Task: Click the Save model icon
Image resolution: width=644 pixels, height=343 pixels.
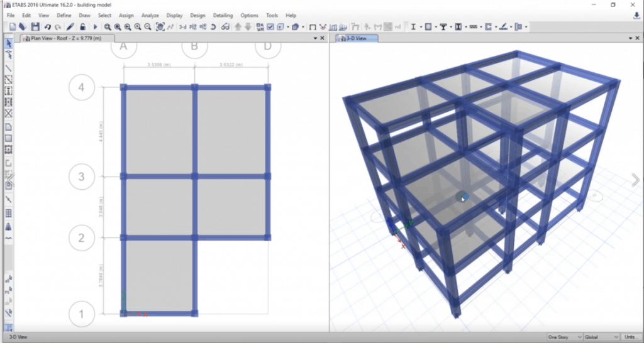Action: 35,27
